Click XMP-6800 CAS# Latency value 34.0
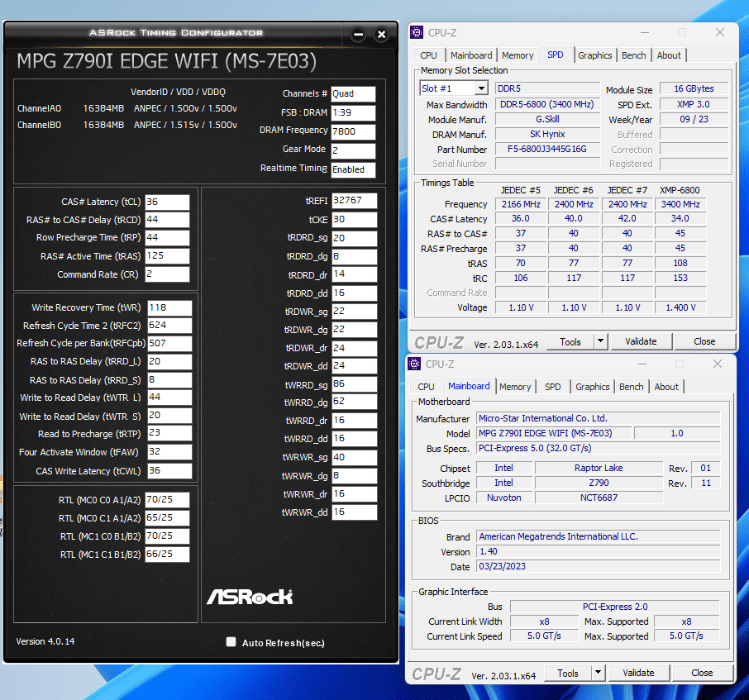Screen dimensions: 749x700 pyautogui.click(x=680, y=219)
